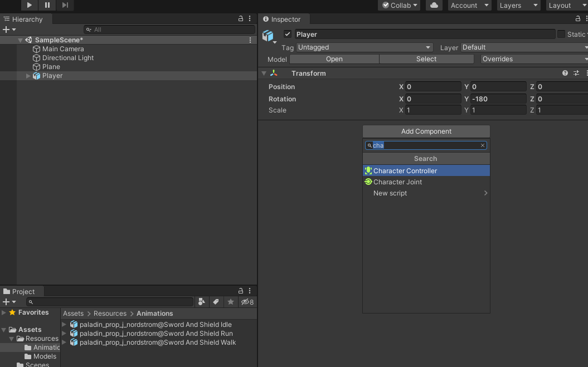The width and height of the screenshot is (588, 367).
Task: Click the Add Component button
Action: pos(426,131)
